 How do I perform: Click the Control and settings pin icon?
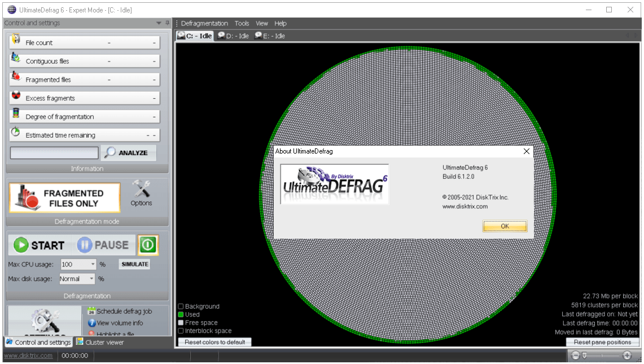pos(167,23)
